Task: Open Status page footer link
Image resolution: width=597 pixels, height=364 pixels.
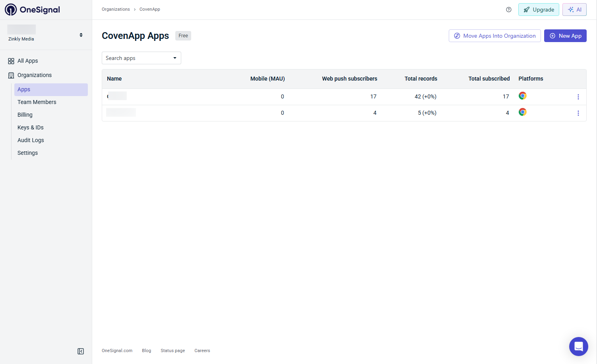Action: tap(173, 351)
